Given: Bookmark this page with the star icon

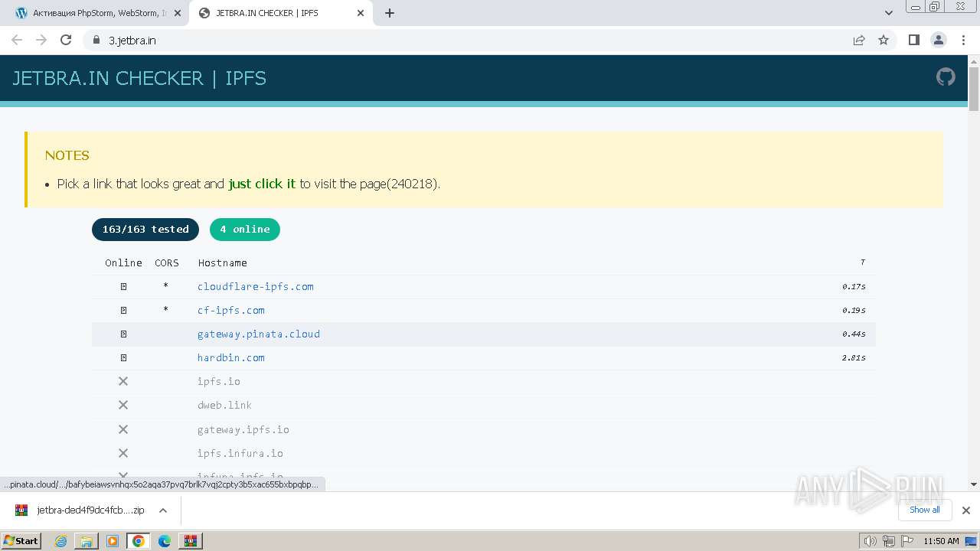Looking at the screenshot, I should tap(884, 40).
